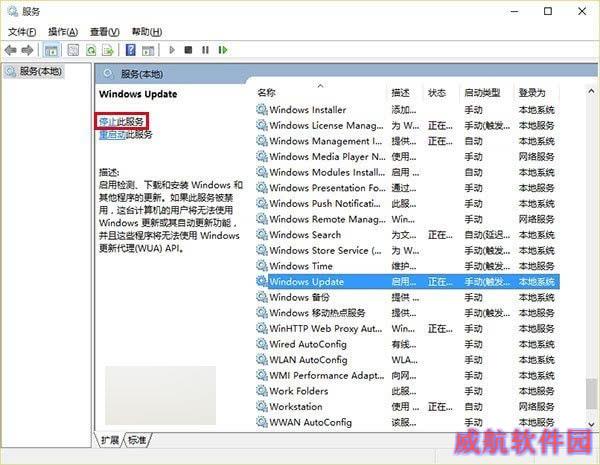Select the Work Folders service row
The height and width of the screenshot is (465, 600).
[408, 391]
